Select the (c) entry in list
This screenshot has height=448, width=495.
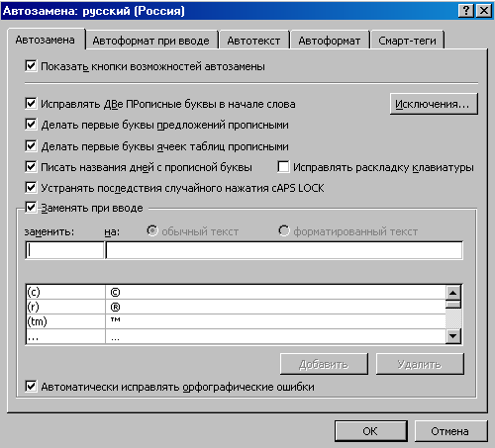click(x=65, y=292)
